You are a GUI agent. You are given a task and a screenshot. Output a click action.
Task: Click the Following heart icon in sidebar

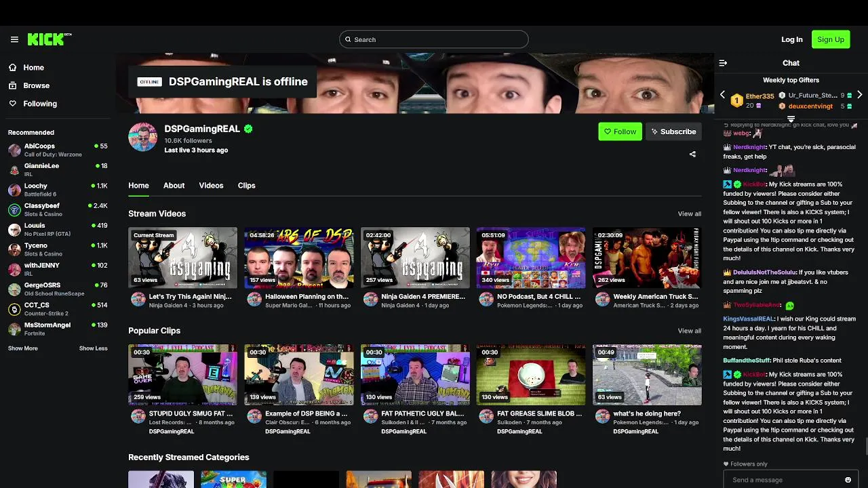(x=12, y=104)
